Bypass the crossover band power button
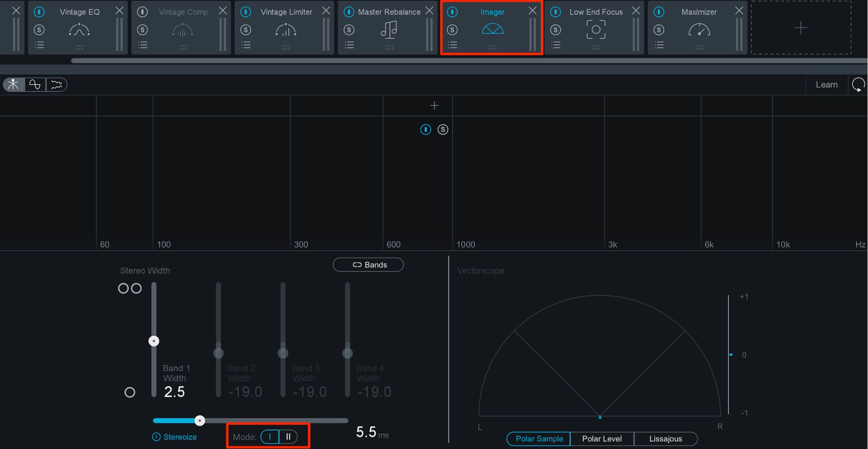 coord(426,129)
